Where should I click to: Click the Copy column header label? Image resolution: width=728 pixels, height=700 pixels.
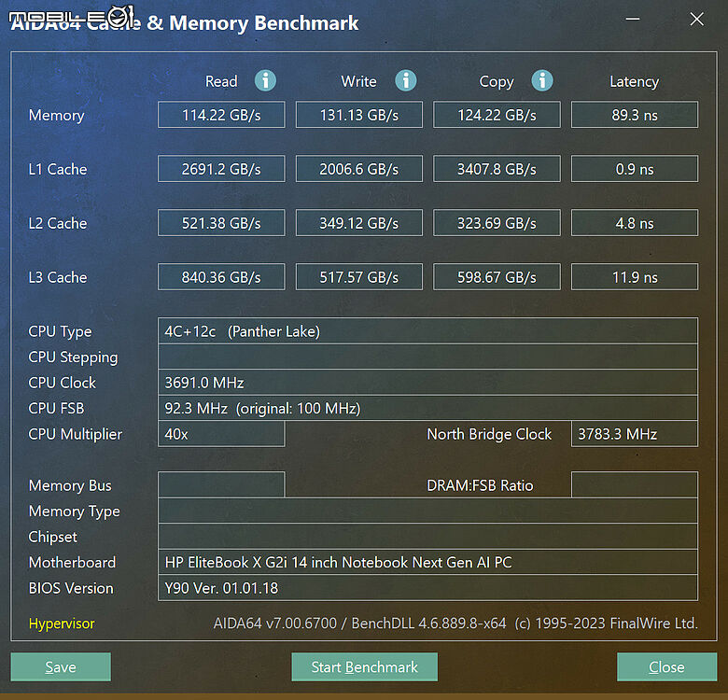click(x=497, y=82)
